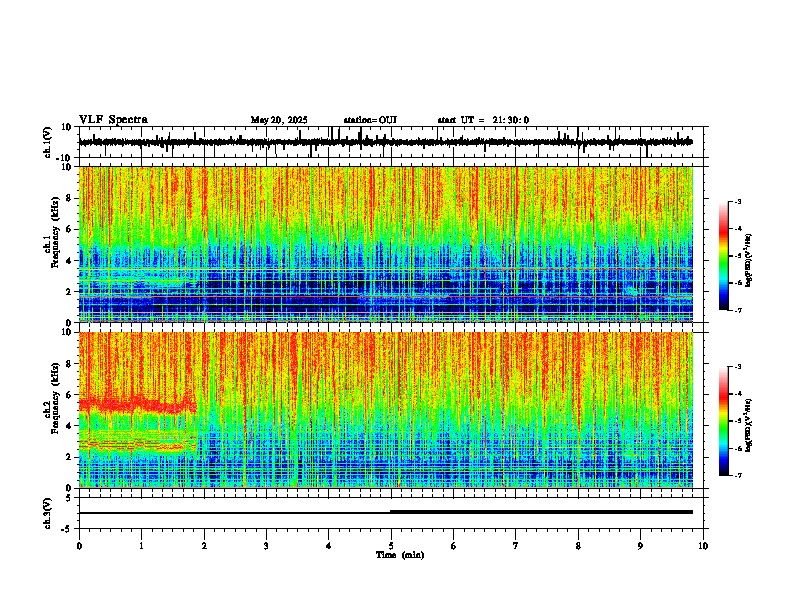Click the time axis tick label '7'
The width and height of the screenshot is (792, 612).
[x=516, y=546]
